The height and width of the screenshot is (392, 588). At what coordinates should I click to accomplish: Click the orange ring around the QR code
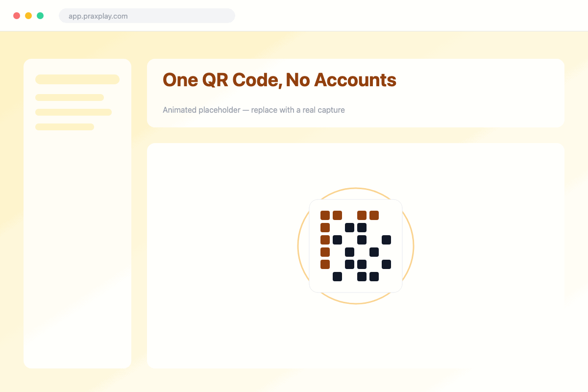pos(356,189)
